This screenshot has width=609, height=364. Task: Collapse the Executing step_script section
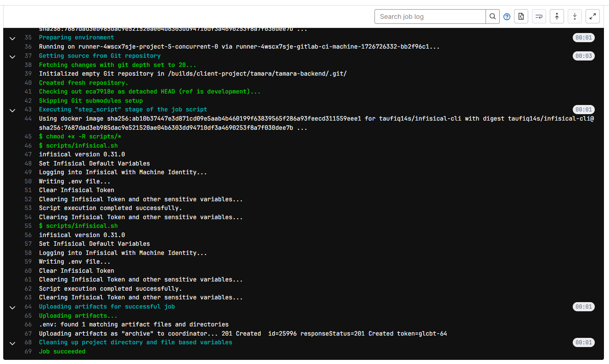[12, 110]
